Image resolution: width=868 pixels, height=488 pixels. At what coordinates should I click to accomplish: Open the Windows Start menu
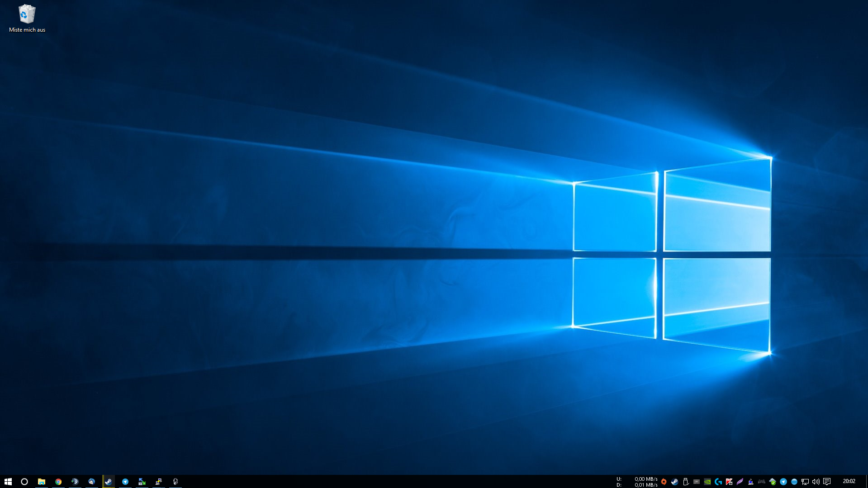[x=8, y=482]
